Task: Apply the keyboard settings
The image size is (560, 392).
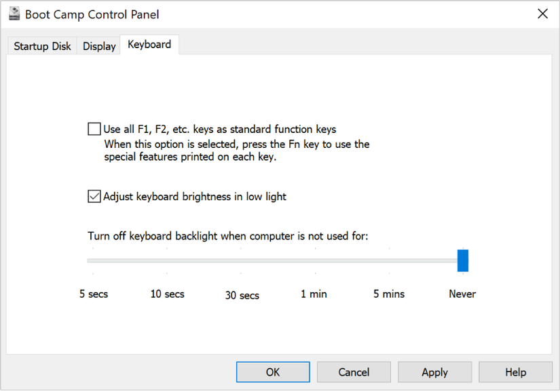Action: [434, 372]
